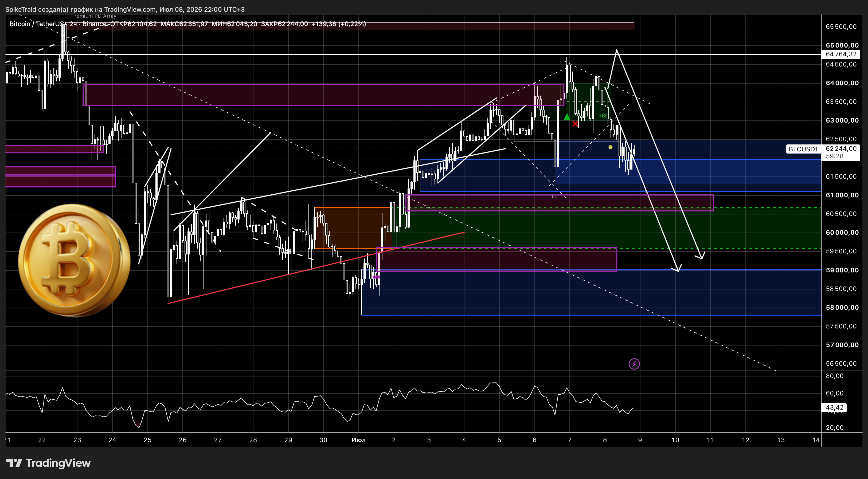
Task: Click date label 30 on time axis
Action: [323, 440]
